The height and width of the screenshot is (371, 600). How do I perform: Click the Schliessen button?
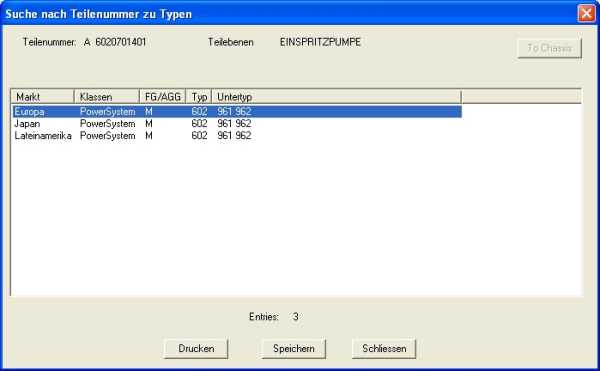point(384,348)
